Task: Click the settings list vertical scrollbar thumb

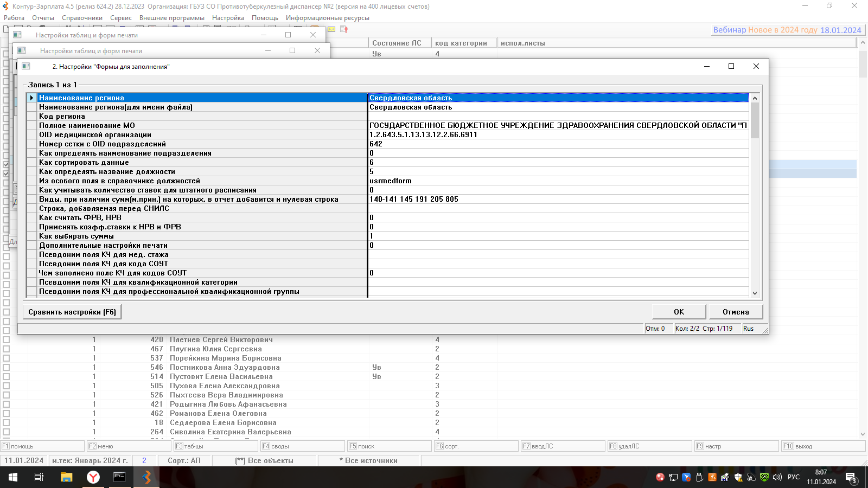Action: click(x=755, y=120)
